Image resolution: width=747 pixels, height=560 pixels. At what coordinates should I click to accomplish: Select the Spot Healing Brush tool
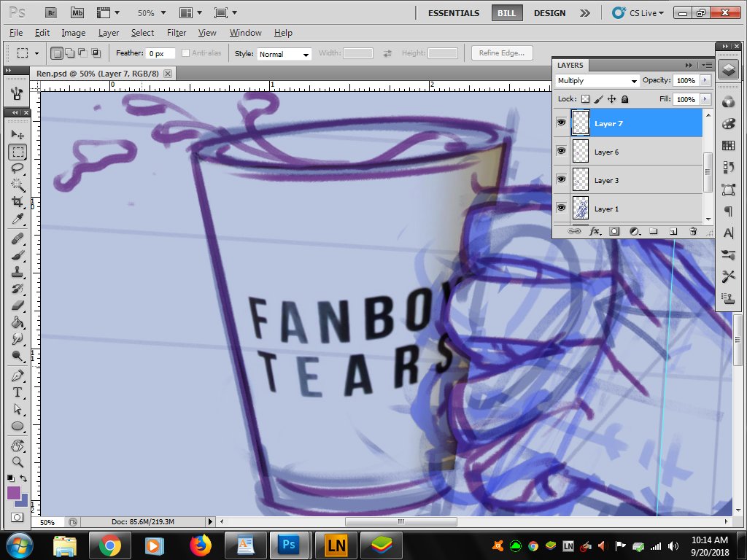18,238
